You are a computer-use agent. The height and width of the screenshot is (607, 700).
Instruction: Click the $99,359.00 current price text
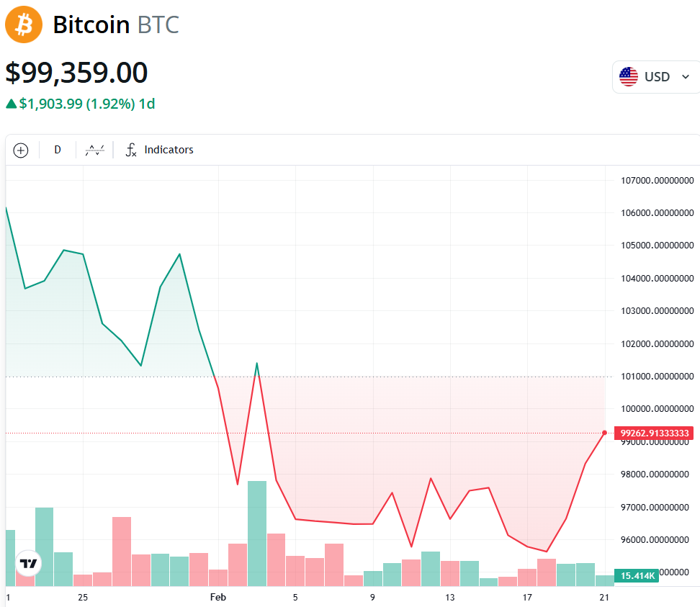pyautogui.click(x=76, y=72)
